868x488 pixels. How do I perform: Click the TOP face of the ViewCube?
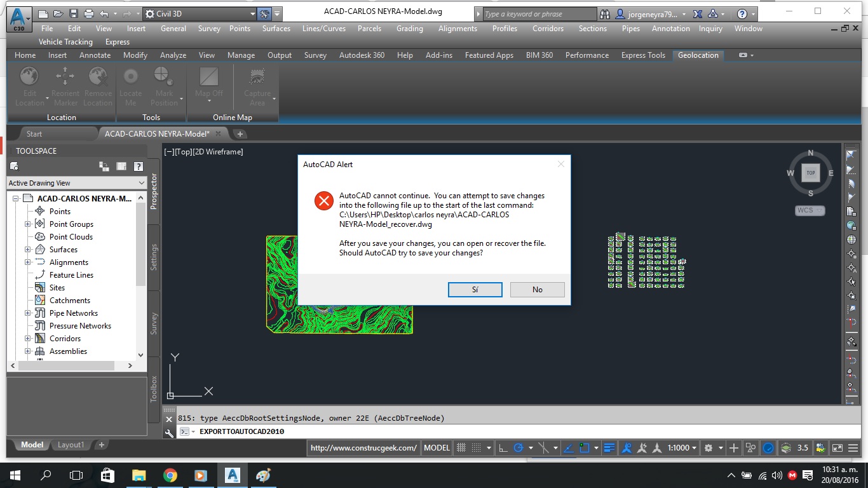[x=811, y=173]
